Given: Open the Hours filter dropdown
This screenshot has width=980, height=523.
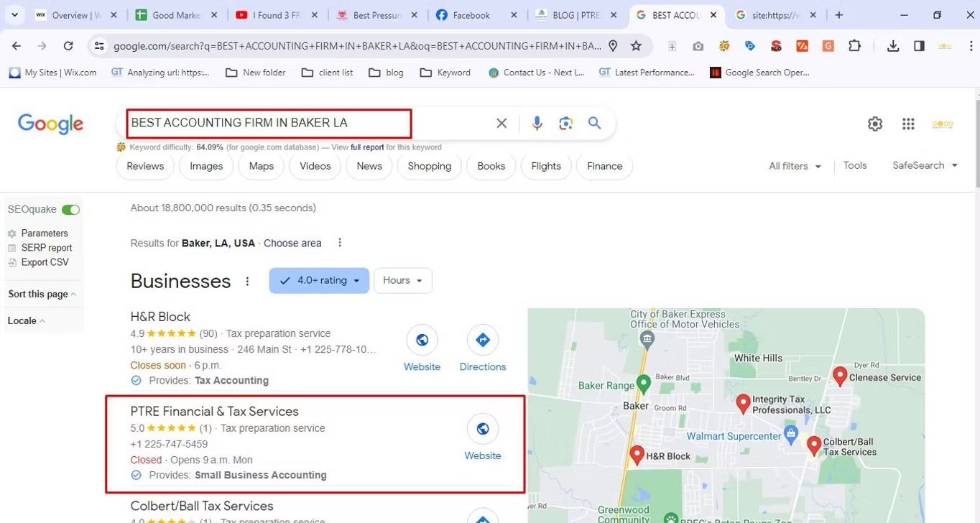Looking at the screenshot, I should coord(402,280).
